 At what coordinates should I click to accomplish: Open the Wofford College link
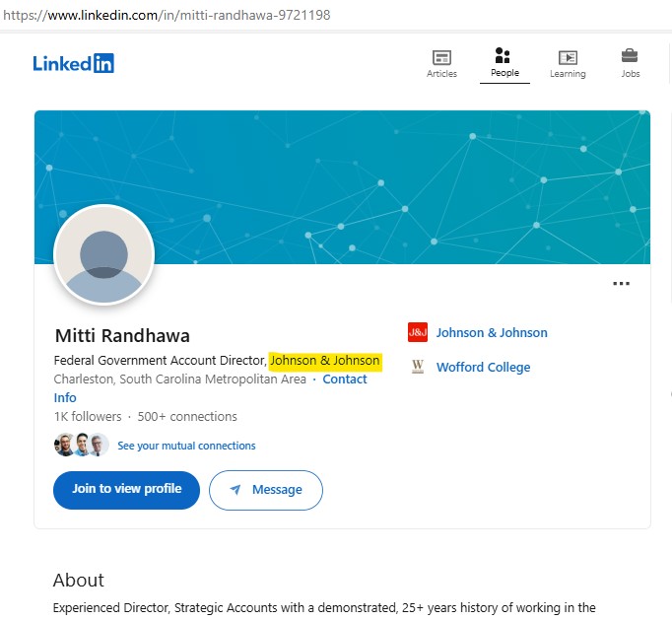(483, 367)
